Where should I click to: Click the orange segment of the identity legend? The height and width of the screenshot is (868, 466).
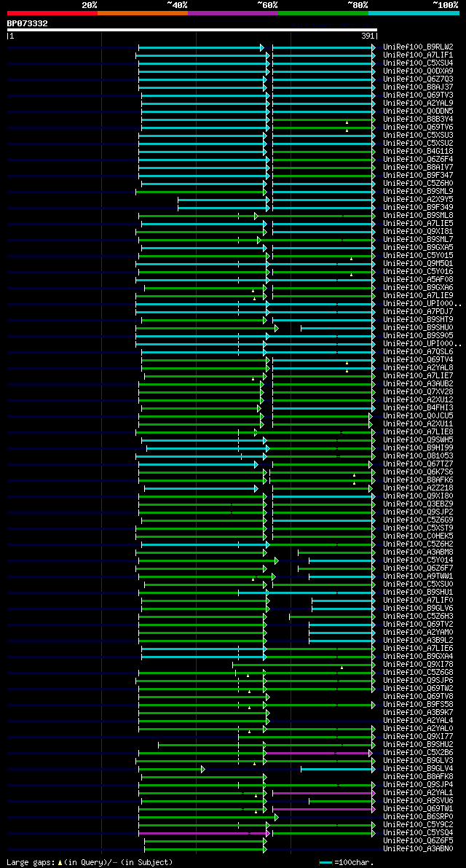pos(143,12)
